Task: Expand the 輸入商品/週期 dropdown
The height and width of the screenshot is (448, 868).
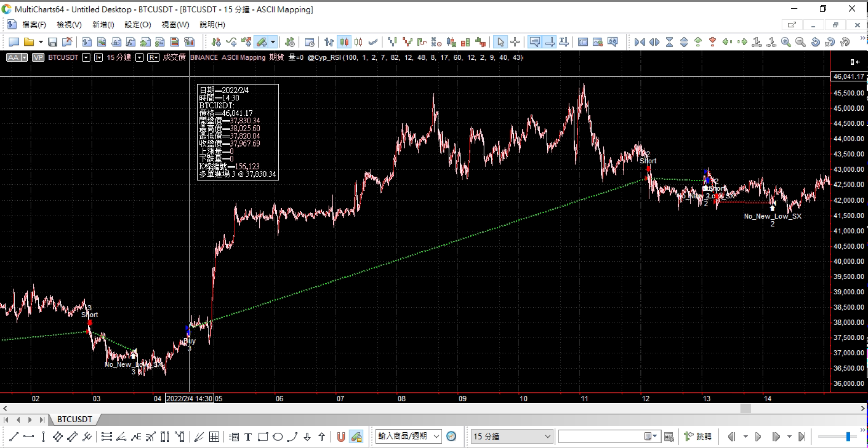Action: [437, 436]
